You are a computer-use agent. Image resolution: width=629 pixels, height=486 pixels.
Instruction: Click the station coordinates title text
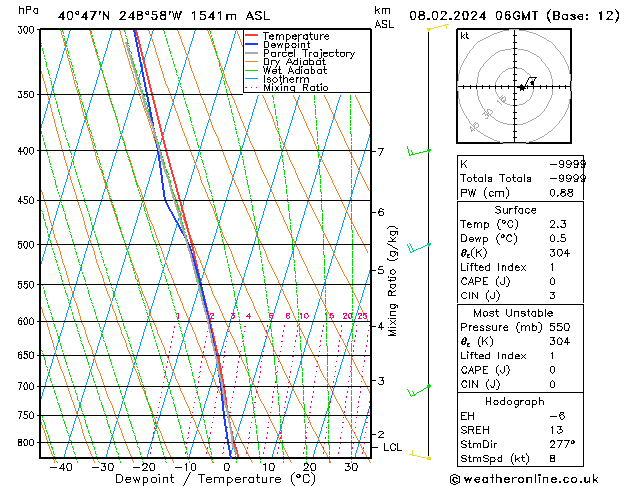click(142, 15)
